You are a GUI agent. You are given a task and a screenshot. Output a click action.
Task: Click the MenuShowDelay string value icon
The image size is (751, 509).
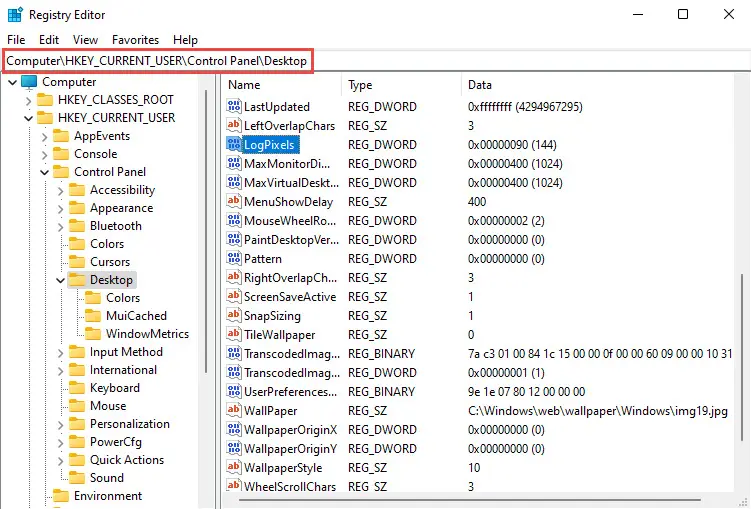(233, 202)
